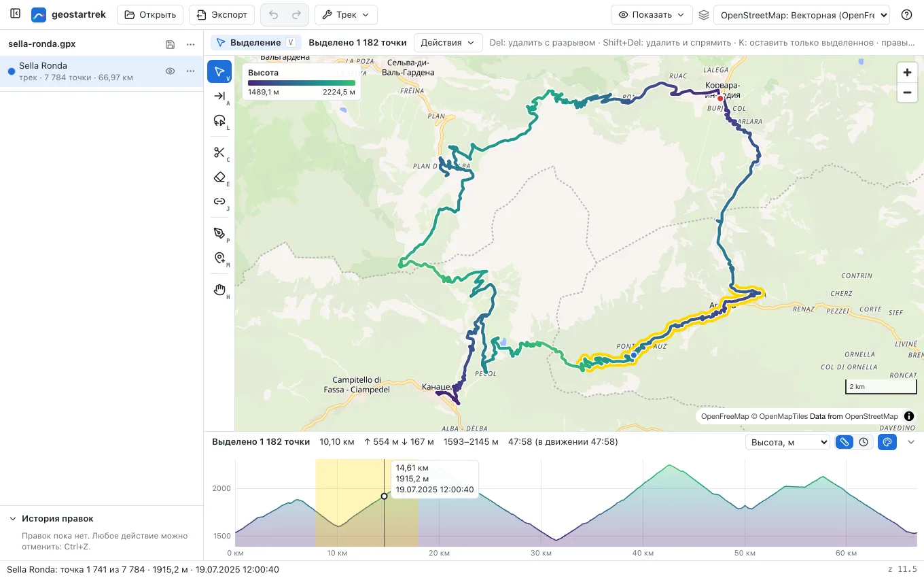Open the Трек dropdown menu

tap(346, 14)
